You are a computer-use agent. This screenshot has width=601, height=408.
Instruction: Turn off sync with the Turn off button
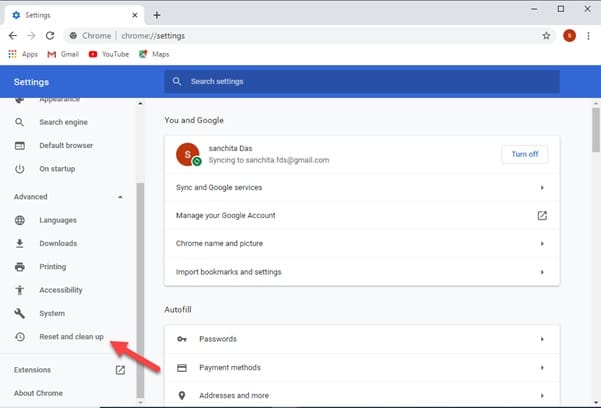[x=524, y=154]
